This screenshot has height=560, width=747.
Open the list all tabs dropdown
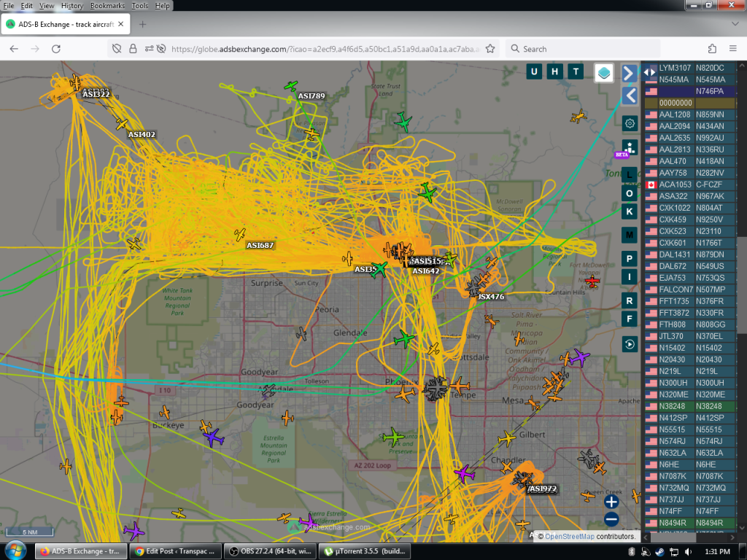(735, 24)
